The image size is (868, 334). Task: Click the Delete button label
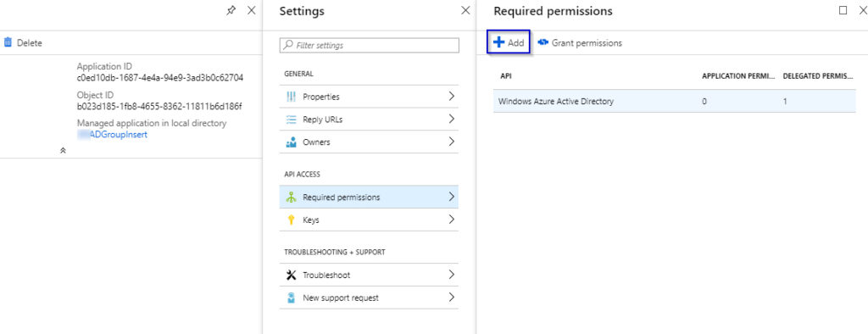pos(30,42)
